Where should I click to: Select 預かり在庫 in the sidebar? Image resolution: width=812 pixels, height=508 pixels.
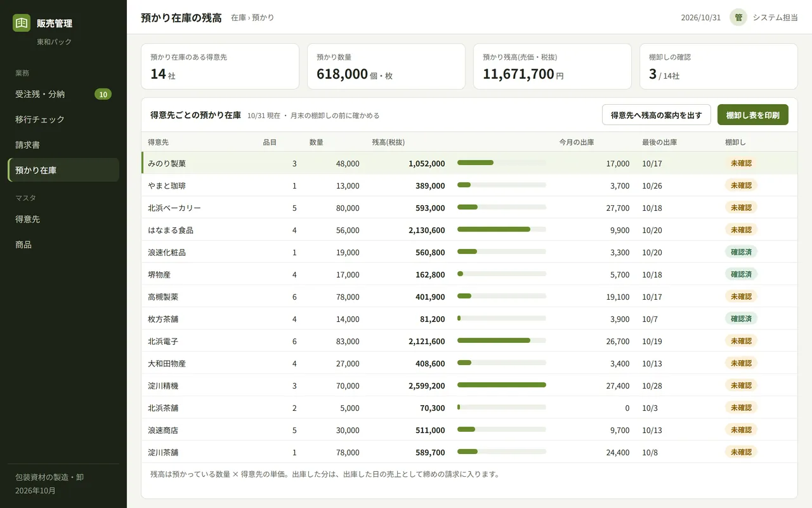tap(63, 170)
